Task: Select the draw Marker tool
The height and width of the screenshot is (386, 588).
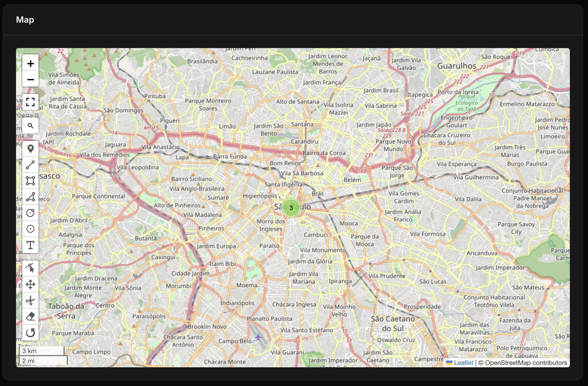Action: pos(31,148)
